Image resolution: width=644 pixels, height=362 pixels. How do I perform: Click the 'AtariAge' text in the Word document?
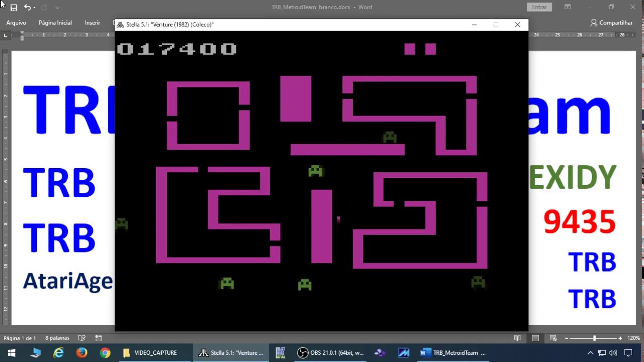coord(67,282)
